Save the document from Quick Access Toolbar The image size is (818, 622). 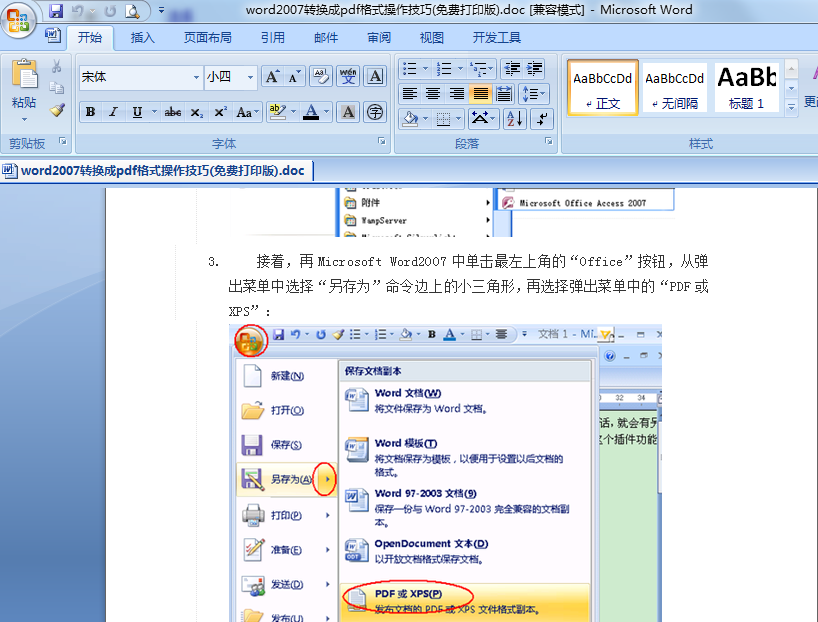[x=55, y=10]
